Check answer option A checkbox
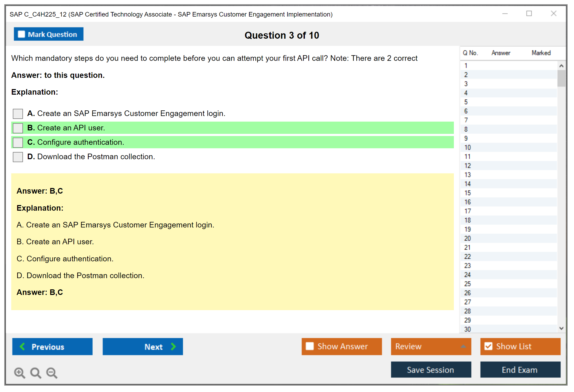The image size is (574, 392). click(x=18, y=114)
